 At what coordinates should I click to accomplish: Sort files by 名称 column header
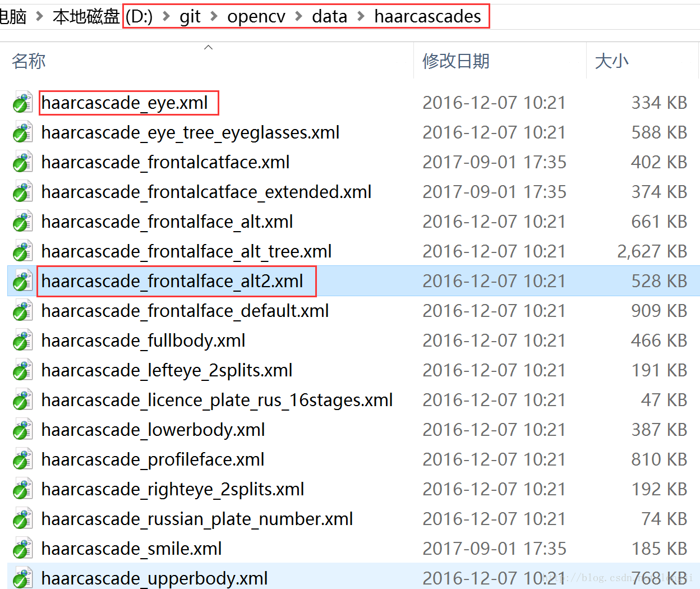[x=29, y=61]
